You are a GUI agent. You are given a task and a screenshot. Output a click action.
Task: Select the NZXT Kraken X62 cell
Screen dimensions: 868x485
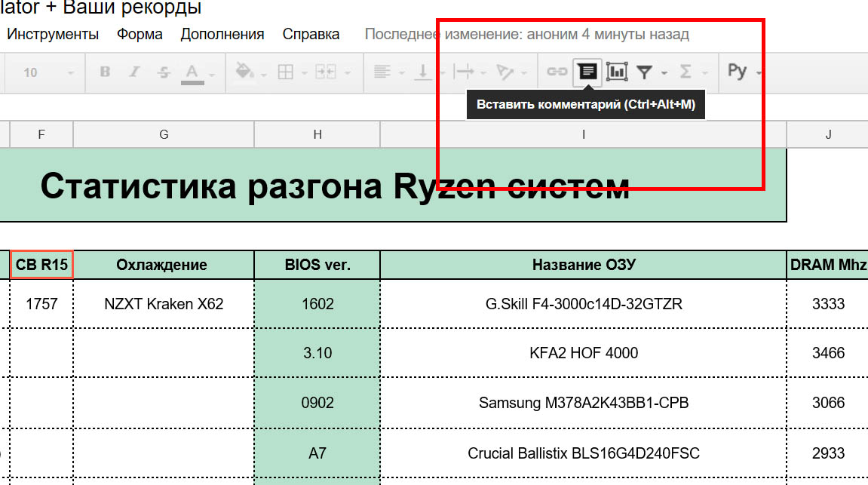(x=164, y=304)
